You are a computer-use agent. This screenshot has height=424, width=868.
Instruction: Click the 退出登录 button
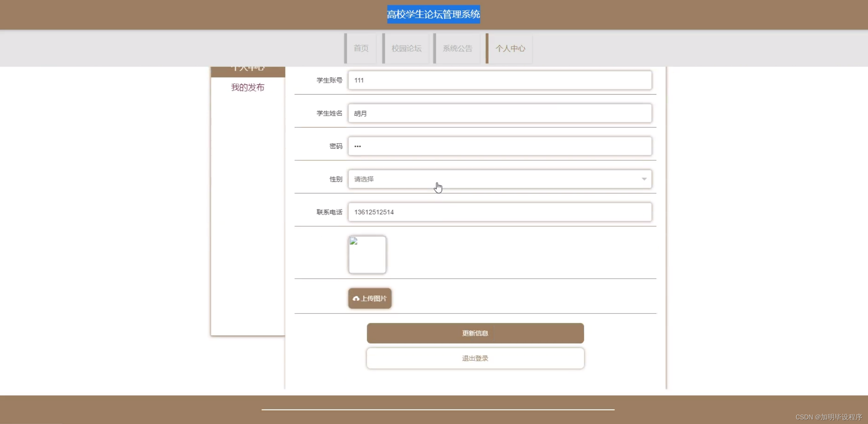point(475,358)
